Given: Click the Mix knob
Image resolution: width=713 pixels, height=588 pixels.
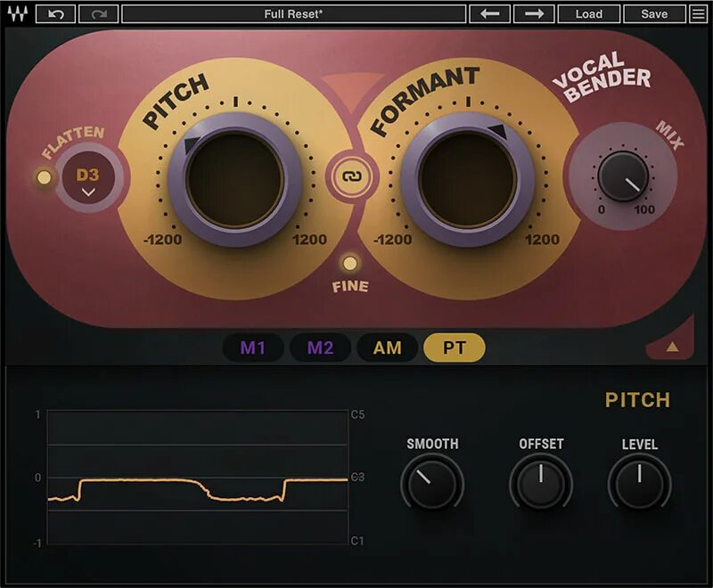Looking at the screenshot, I should point(623,176).
